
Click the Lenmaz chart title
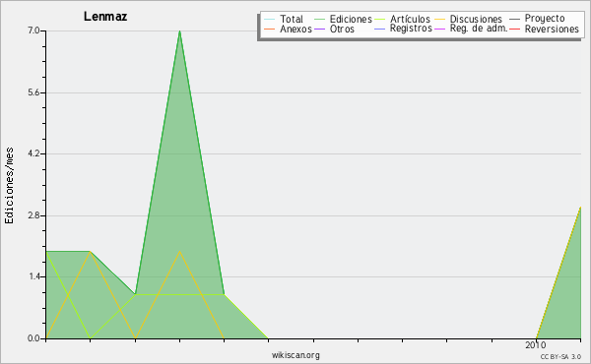(x=105, y=17)
